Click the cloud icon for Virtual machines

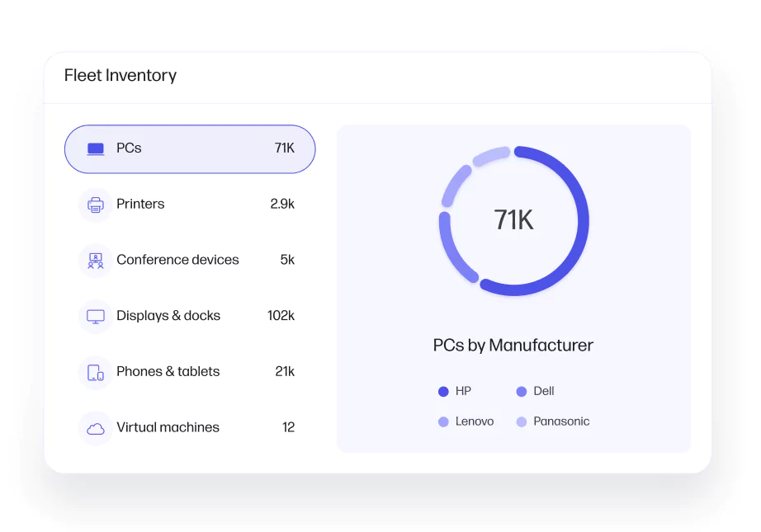tap(96, 428)
